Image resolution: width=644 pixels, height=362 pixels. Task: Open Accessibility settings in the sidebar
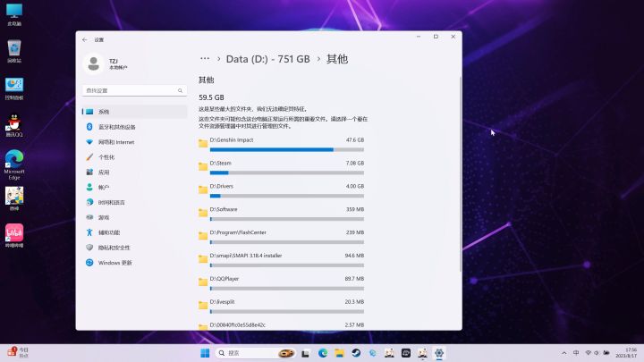[134, 232]
